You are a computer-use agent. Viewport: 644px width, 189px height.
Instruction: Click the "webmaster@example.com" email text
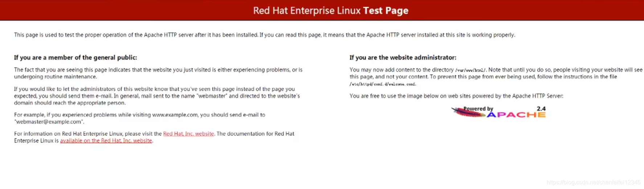click(x=49, y=122)
